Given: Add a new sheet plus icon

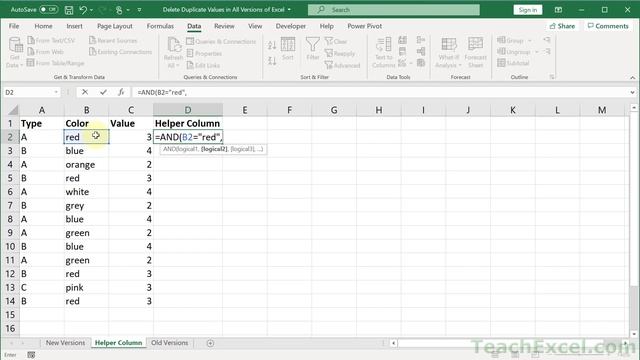Looking at the screenshot, I should coord(210,343).
